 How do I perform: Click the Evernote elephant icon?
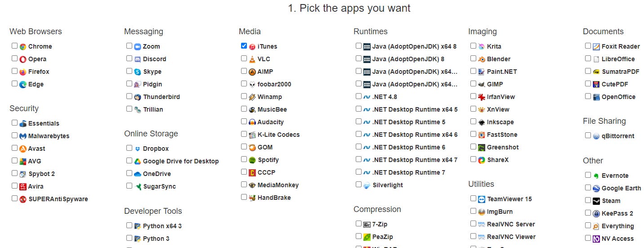596,176
